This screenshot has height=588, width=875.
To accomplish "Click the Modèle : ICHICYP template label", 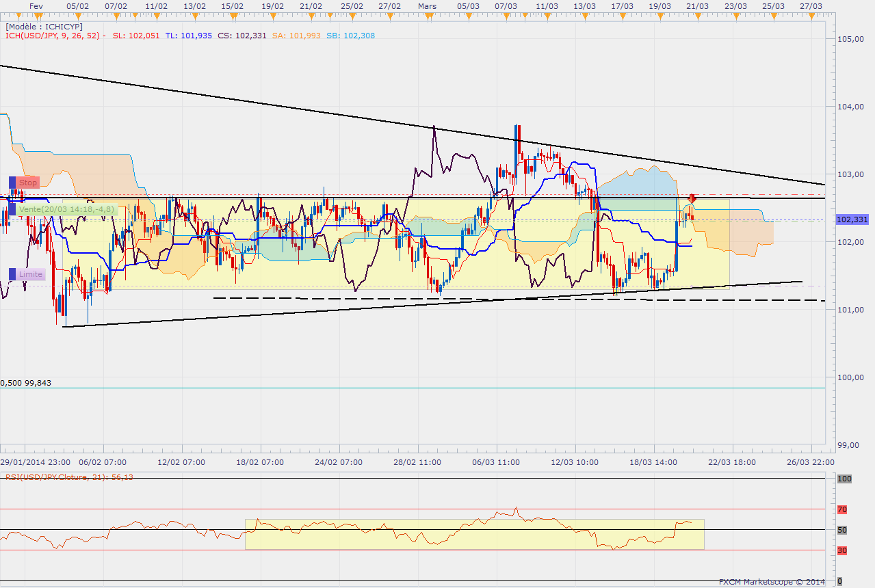I will (44, 26).
